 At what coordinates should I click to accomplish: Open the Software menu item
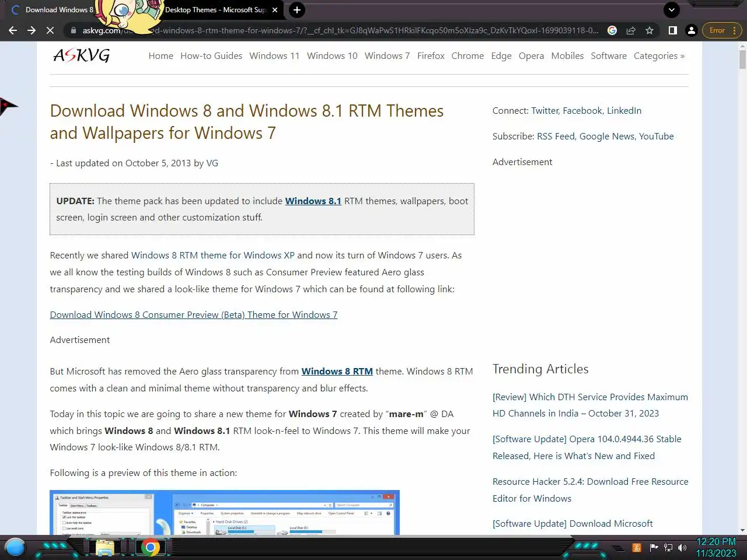pos(609,56)
